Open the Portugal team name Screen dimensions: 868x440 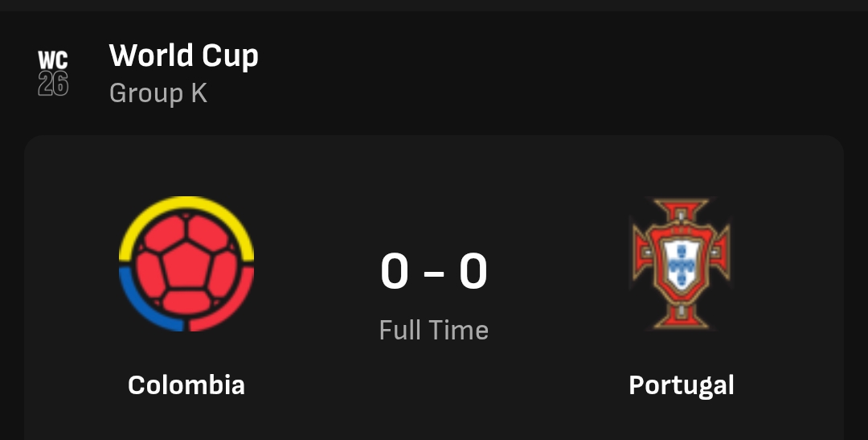pos(682,385)
